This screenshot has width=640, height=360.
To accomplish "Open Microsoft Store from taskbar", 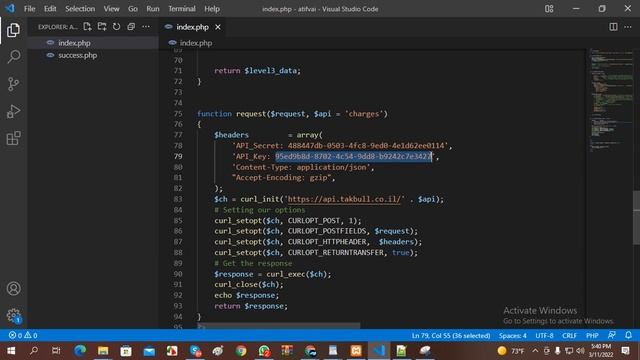I will [x=126, y=351].
